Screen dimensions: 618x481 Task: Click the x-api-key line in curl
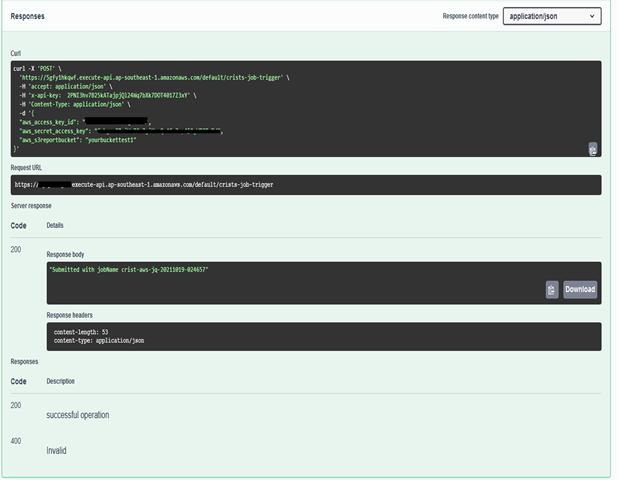(120, 96)
